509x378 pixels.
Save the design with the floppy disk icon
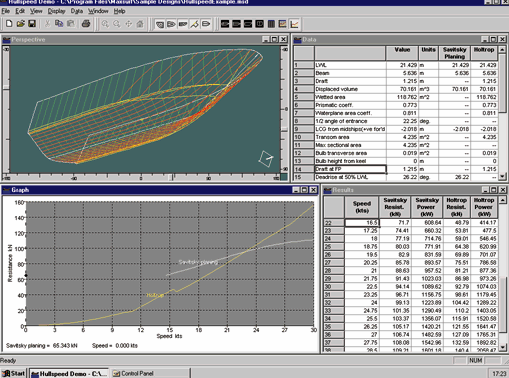[x=32, y=24]
